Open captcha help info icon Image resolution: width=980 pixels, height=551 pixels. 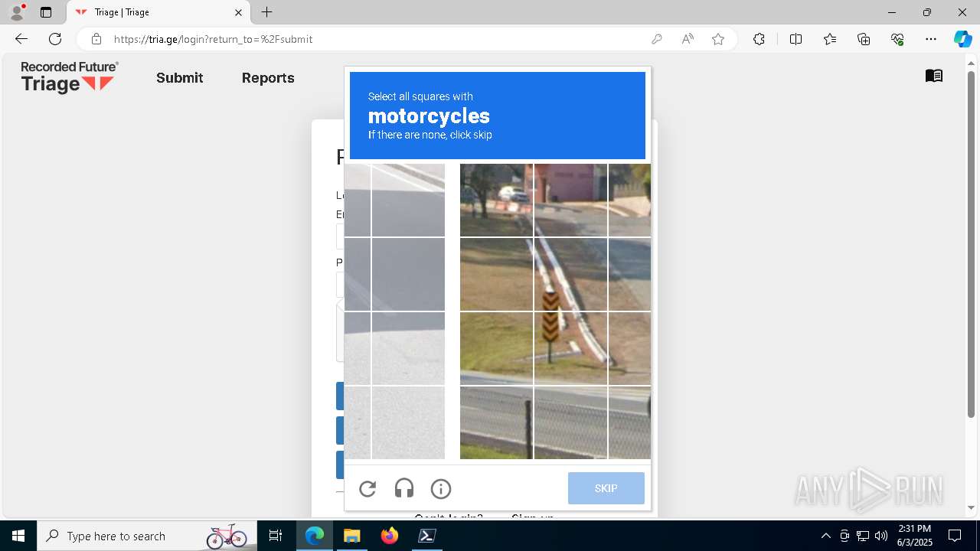click(441, 488)
